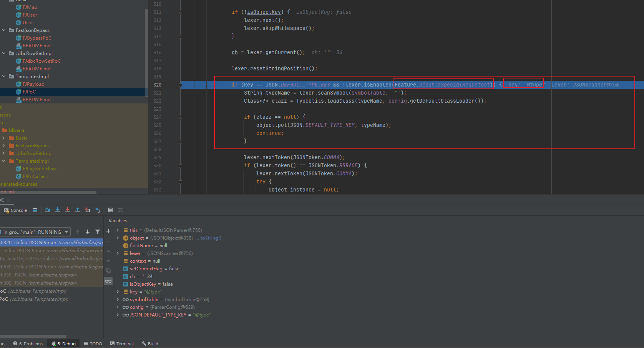This screenshot has width=644, height=348.
Task: Expand the 'lexer' JSONScanner variable
Action: 118,253
